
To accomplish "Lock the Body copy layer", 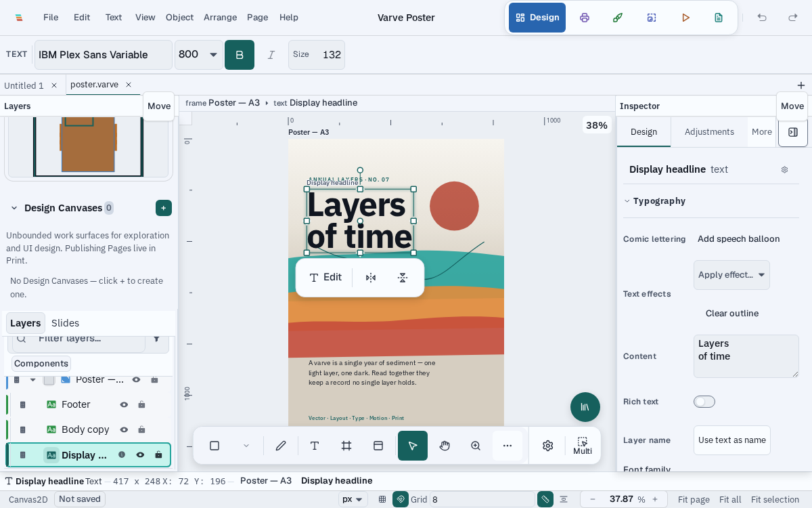I will pyautogui.click(x=141, y=429).
